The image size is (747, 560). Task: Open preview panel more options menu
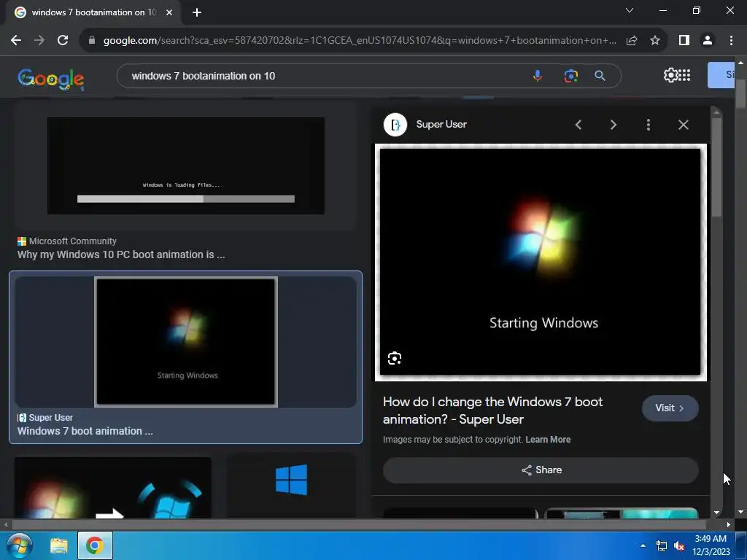click(648, 125)
